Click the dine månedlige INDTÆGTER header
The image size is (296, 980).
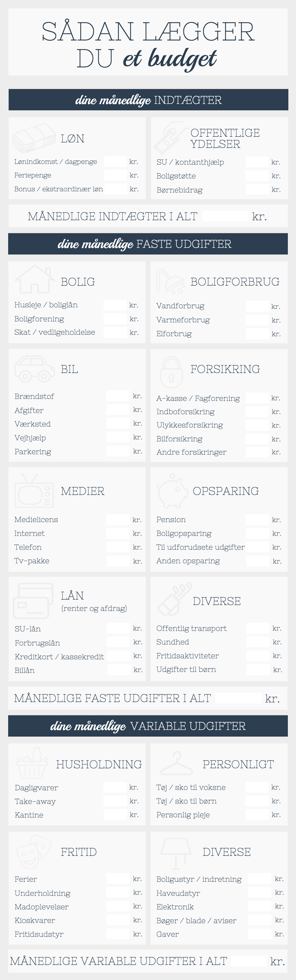pos(148,100)
